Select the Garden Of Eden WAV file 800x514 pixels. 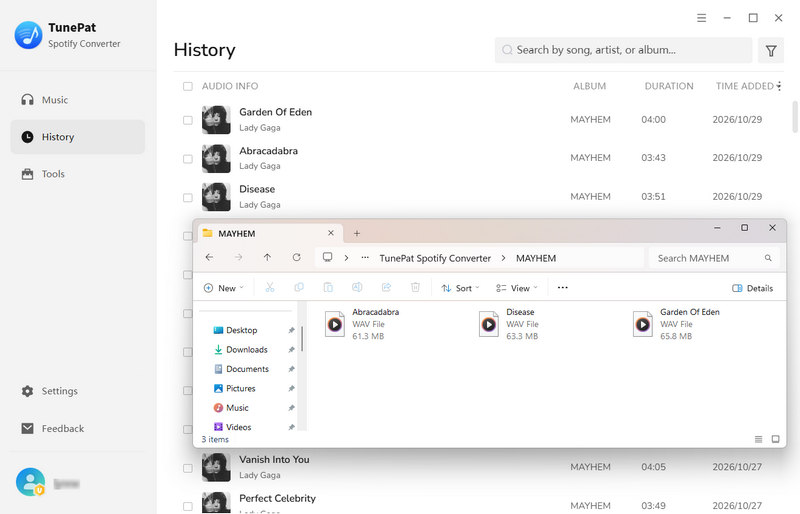677,324
